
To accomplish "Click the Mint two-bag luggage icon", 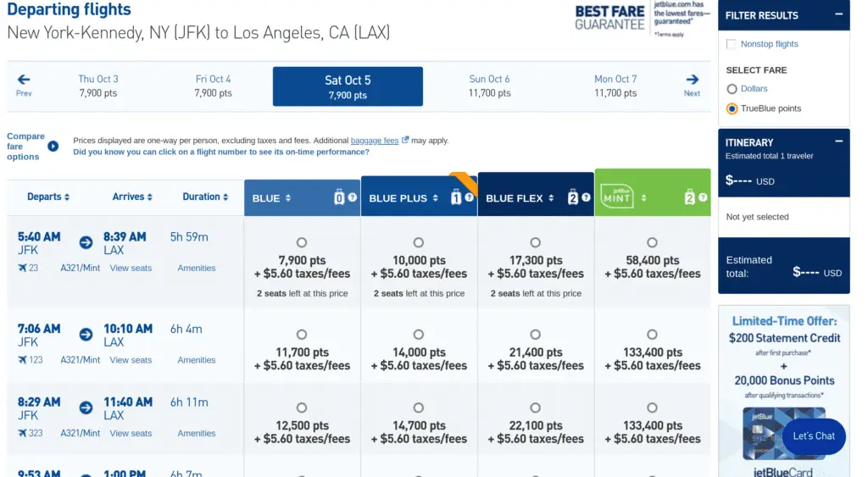I will click(x=690, y=197).
